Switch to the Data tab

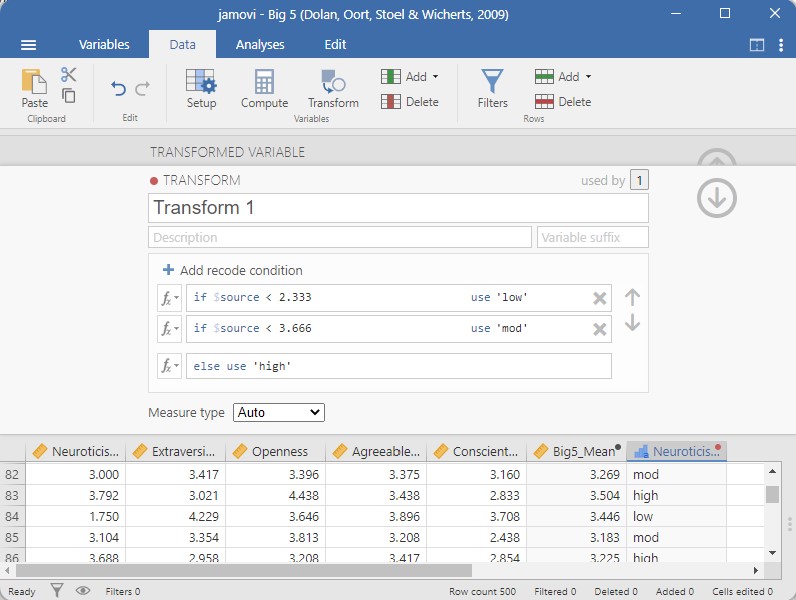click(182, 45)
